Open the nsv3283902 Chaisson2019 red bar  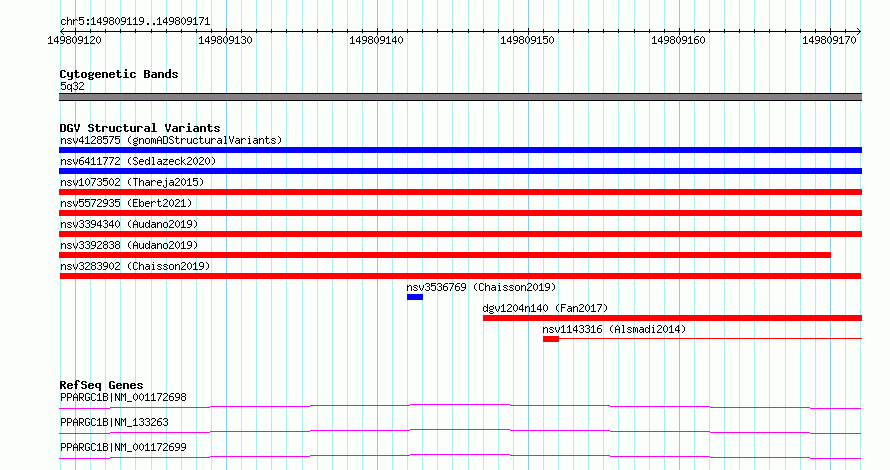pyautogui.click(x=460, y=276)
